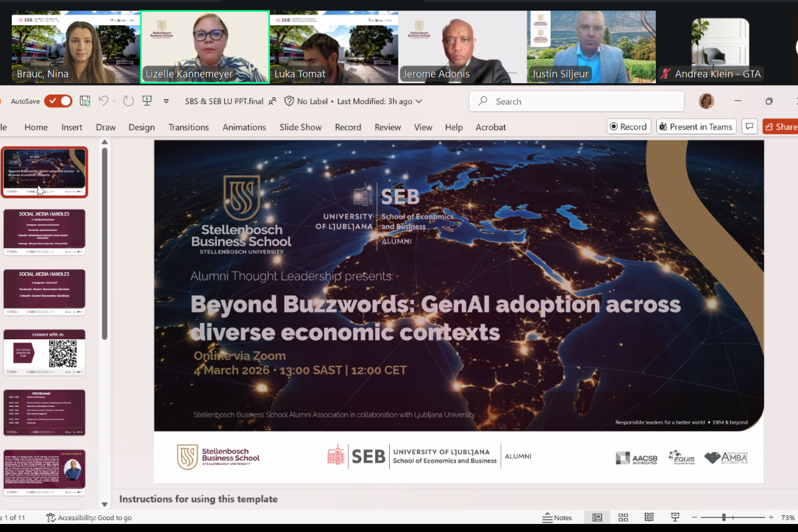Open the Insert ribbon tab
The height and width of the screenshot is (532, 798).
coord(72,127)
